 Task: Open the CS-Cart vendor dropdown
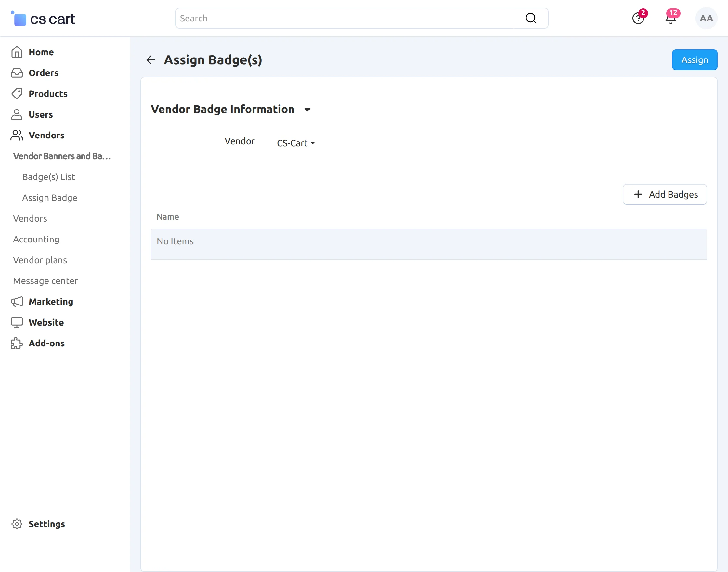pos(296,143)
